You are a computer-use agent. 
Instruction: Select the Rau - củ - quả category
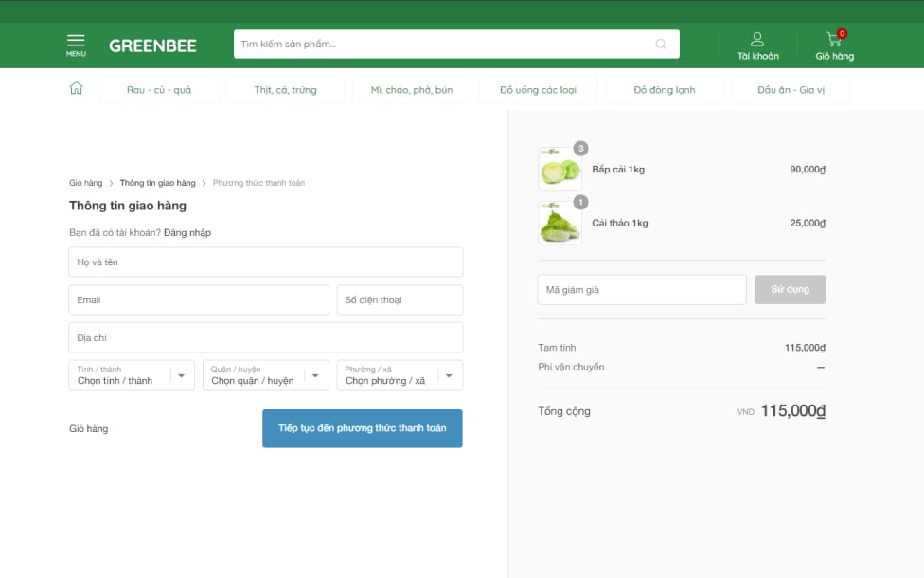[x=159, y=90]
